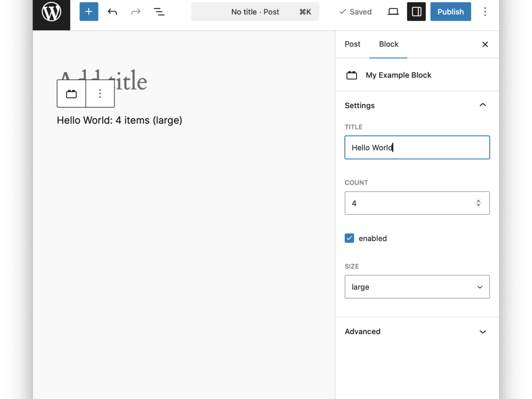Screen dimensions: 532x399
Task: Select the Hello World: 4 items block text
Action: click(x=120, y=120)
